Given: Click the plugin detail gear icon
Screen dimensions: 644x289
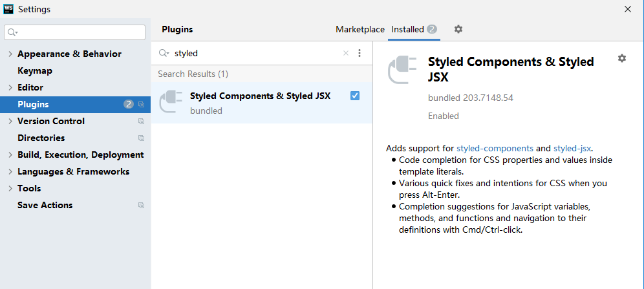Looking at the screenshot, I should coord(622,58).
